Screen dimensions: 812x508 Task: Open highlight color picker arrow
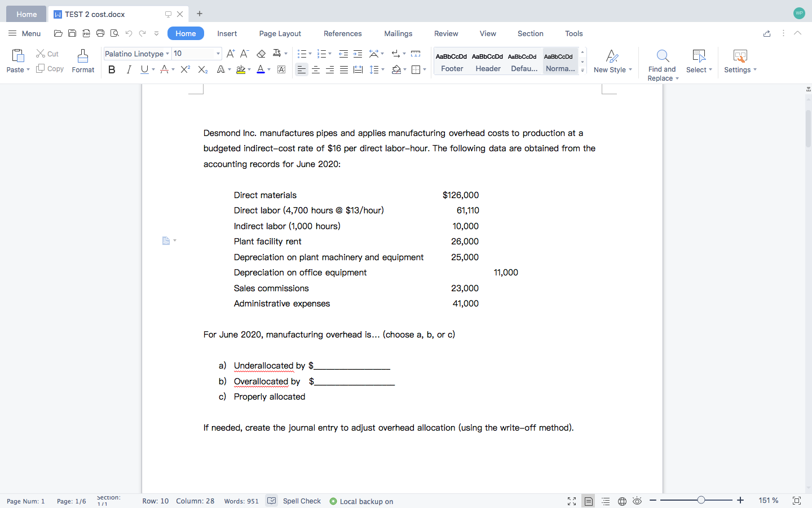(x=249, y=69)
